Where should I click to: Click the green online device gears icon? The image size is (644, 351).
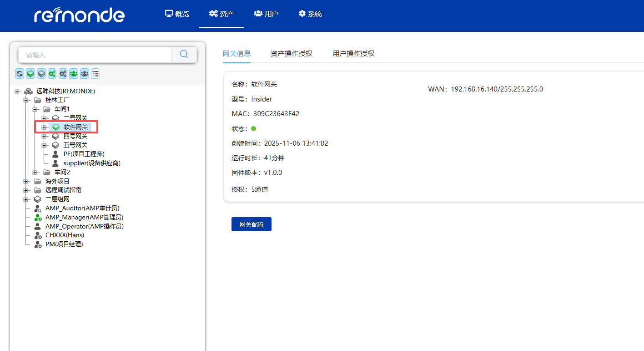(x=52, y=73)
